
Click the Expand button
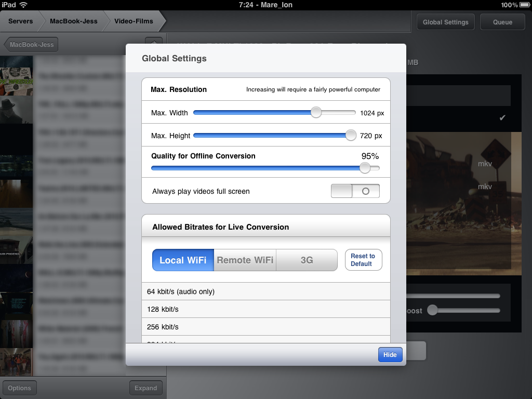[x=145, y=388]
